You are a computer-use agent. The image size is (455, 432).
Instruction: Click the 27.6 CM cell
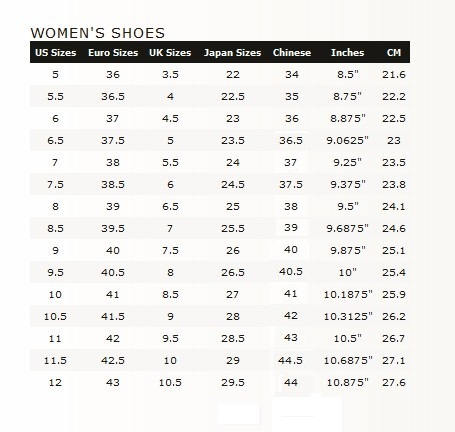click(394, 382)
